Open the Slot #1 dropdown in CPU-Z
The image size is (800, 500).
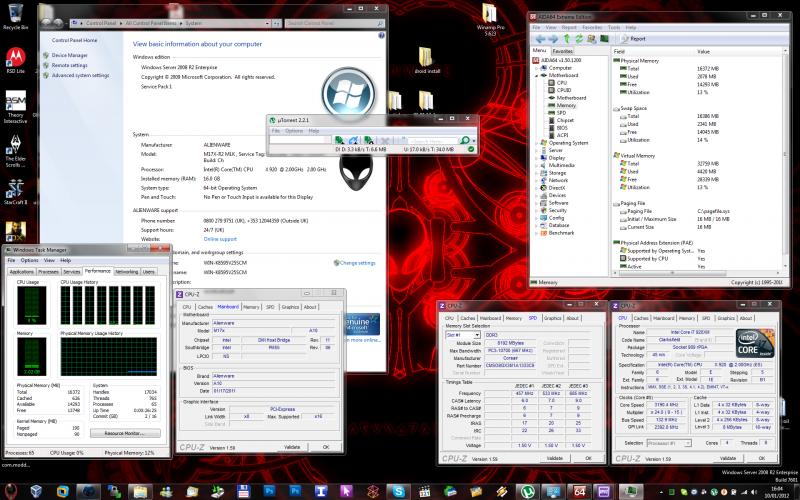[x=463, y=335]
